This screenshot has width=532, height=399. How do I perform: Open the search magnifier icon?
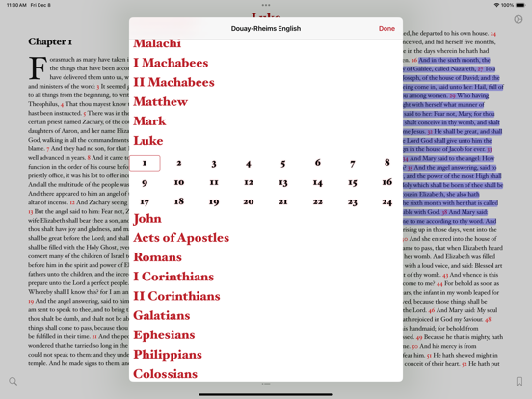point(13,381)
